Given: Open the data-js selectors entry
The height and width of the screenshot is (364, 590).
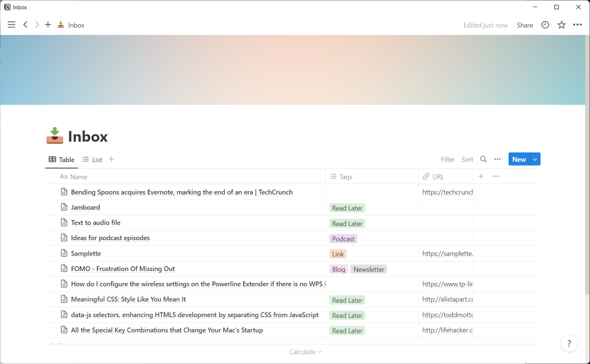Looking at the screenshot, I should click(195, 315).
